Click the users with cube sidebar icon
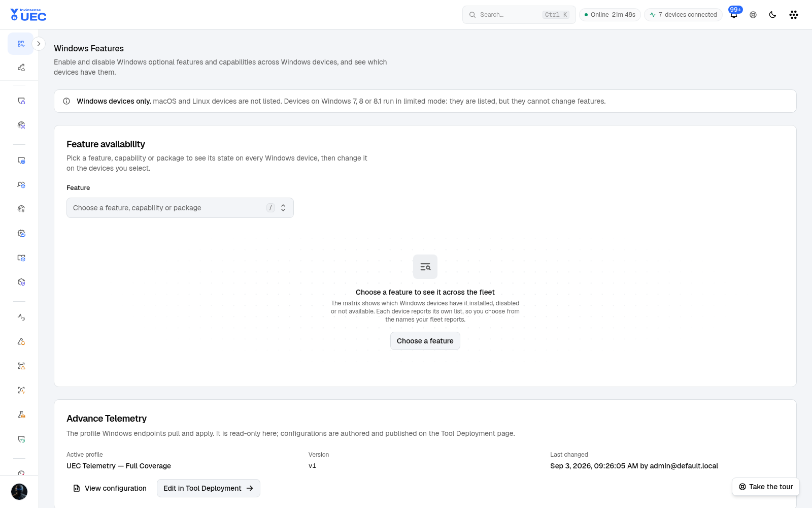 [x=21, y=185]
